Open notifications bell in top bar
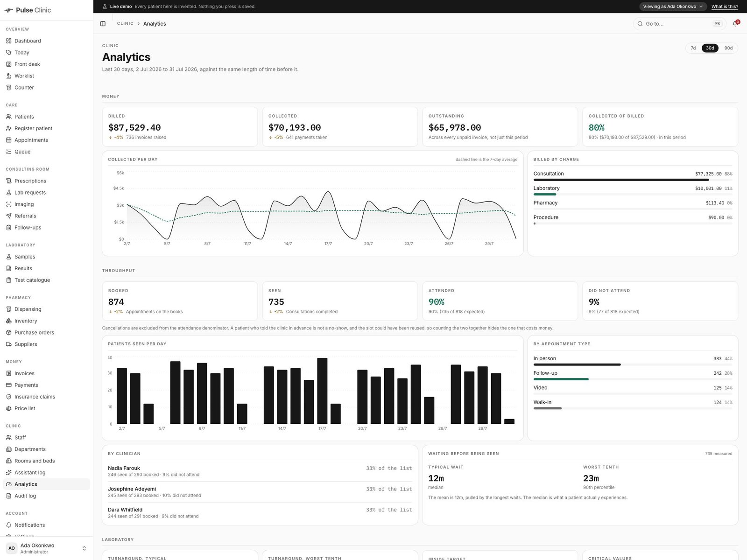 735,23
